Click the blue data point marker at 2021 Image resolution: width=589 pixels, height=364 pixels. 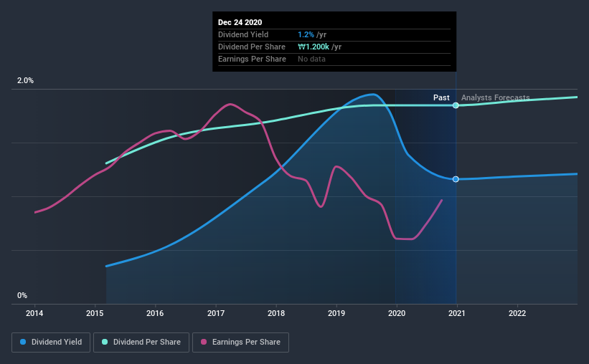pyautogui.click(x=456, y=179)
